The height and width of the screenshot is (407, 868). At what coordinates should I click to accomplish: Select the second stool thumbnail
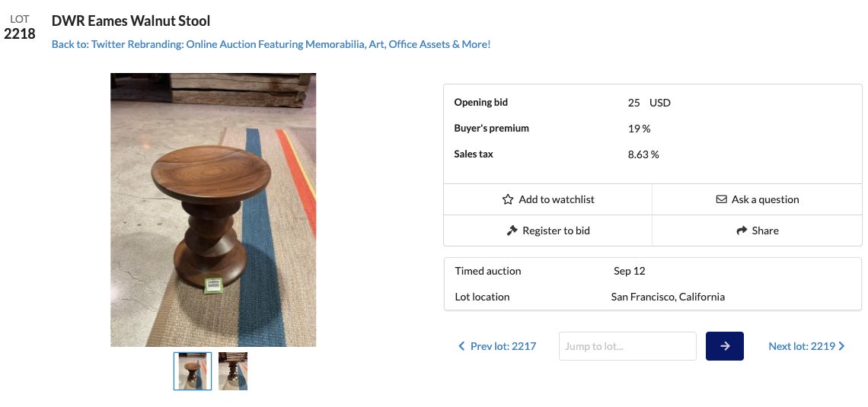[x=233, y=371]
